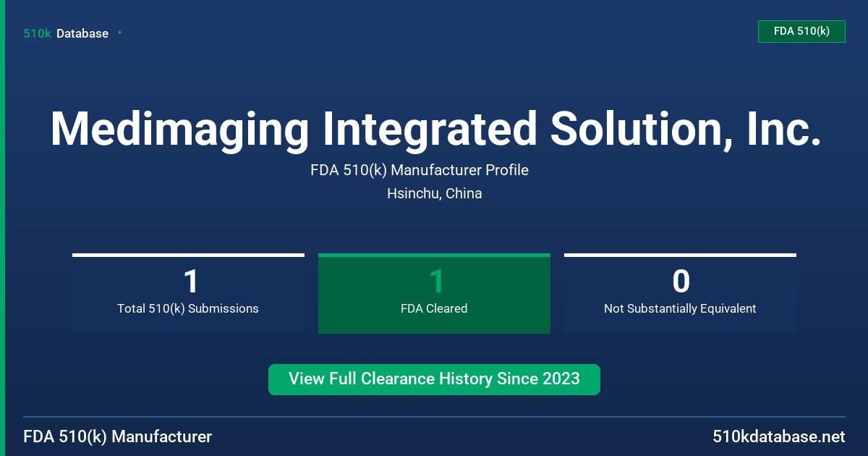Click the 510kdatabase.net footer link
Image resolution: width=868 pixels, height=456 pixels.
tap(779, 436)
